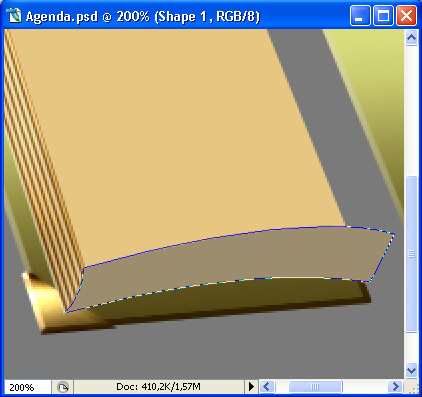Click the Doc: 410,2K/1,57M info area
The width and height of the screenshot is (422, 397).
coord(159,387)
